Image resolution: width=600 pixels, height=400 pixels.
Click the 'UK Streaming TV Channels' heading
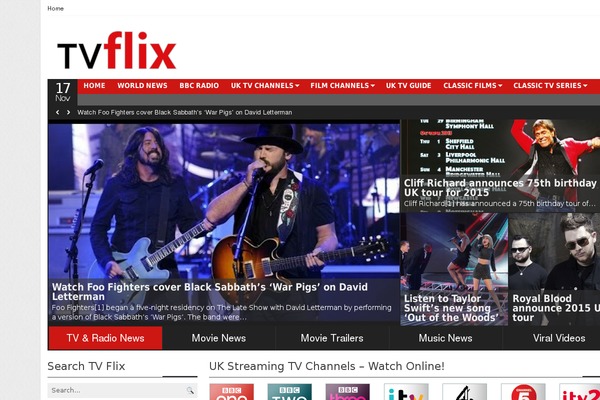pyautogui.click(x=327, y=366)
